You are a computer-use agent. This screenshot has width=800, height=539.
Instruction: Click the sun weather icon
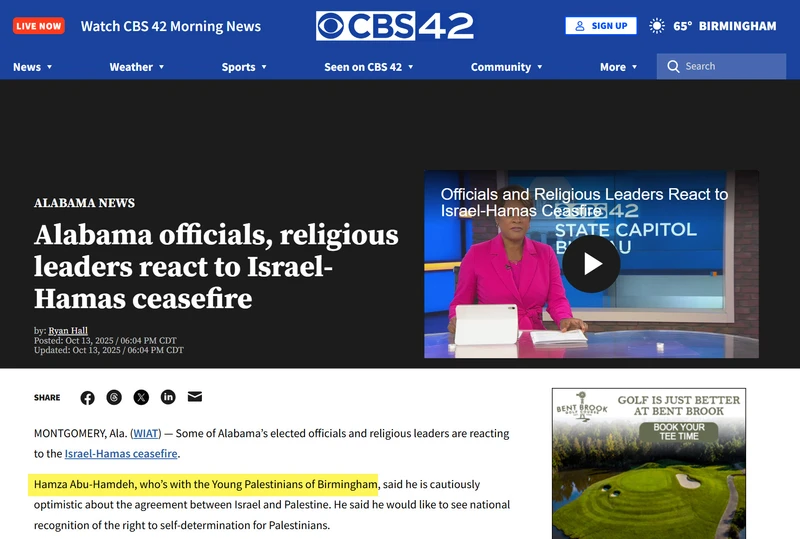(657, 26)
